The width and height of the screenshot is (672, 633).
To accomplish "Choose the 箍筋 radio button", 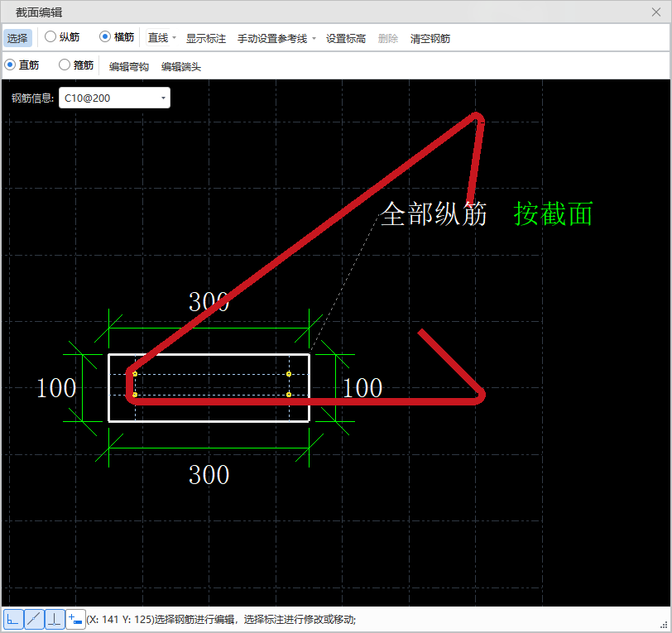I will coord(76,65).
